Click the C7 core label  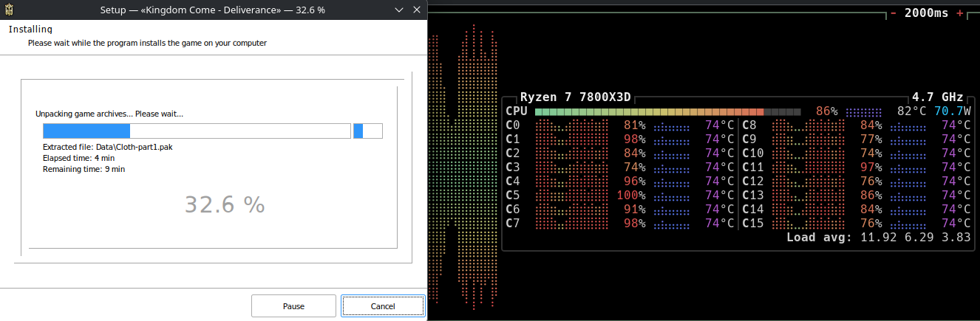coord(513,224)
